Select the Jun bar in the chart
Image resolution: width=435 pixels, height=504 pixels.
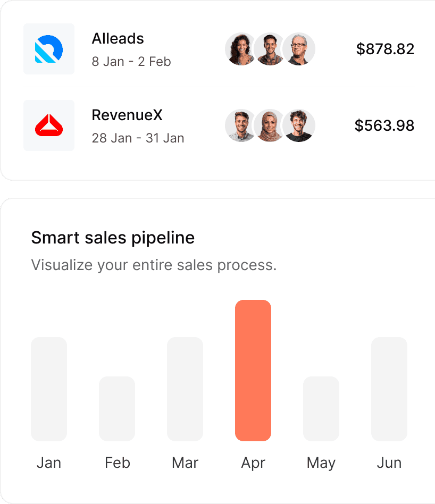click(389, 389)
